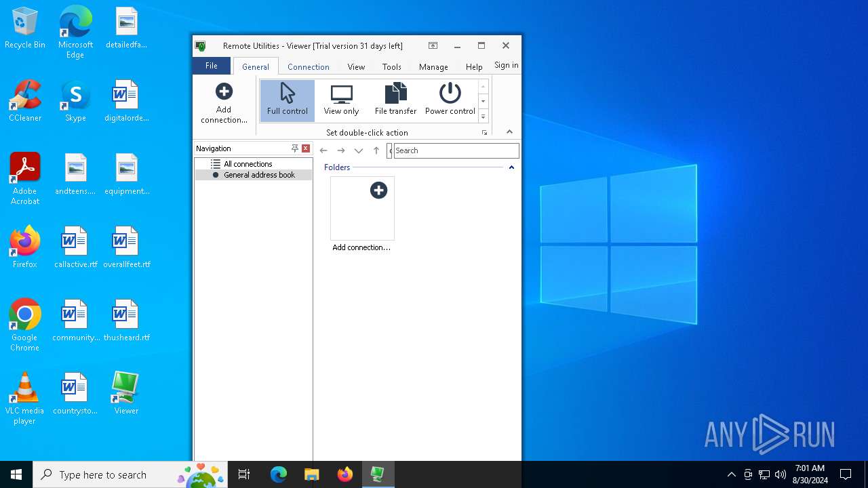Select View only mode
Screen dimensions: 868x488
pos(341,100)
